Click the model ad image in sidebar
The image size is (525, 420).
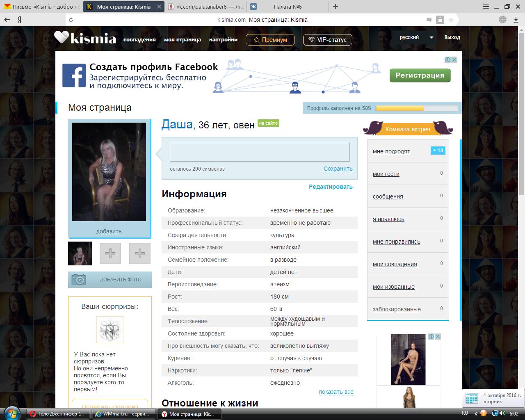[x=408, y=359]
